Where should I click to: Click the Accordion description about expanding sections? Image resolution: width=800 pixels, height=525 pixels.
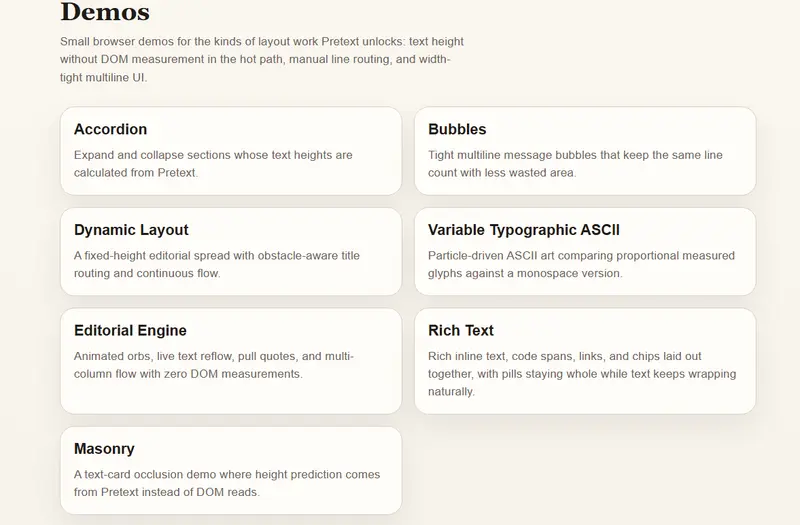coord(213,164)
